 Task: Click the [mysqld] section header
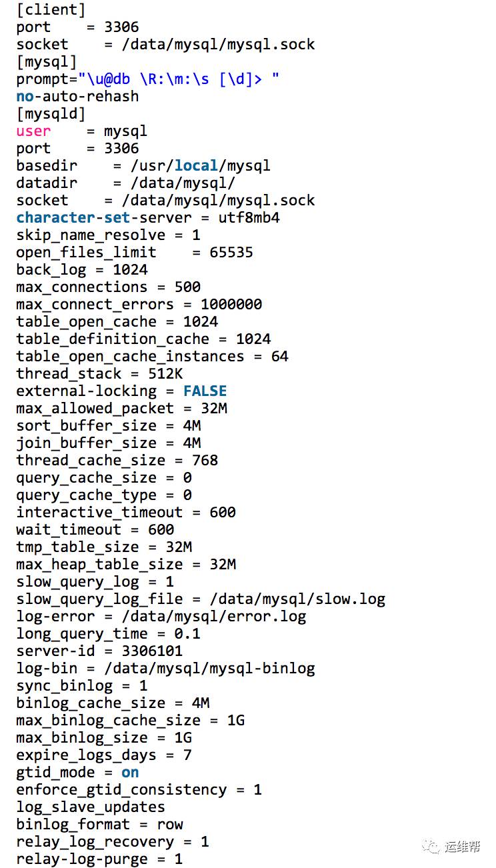[x=51, y=114]
